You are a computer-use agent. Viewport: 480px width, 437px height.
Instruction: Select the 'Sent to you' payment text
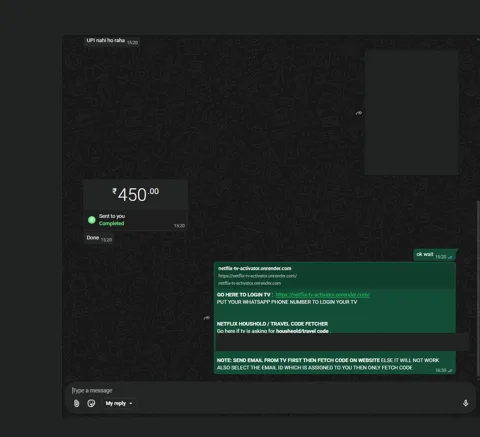point(112,216)
